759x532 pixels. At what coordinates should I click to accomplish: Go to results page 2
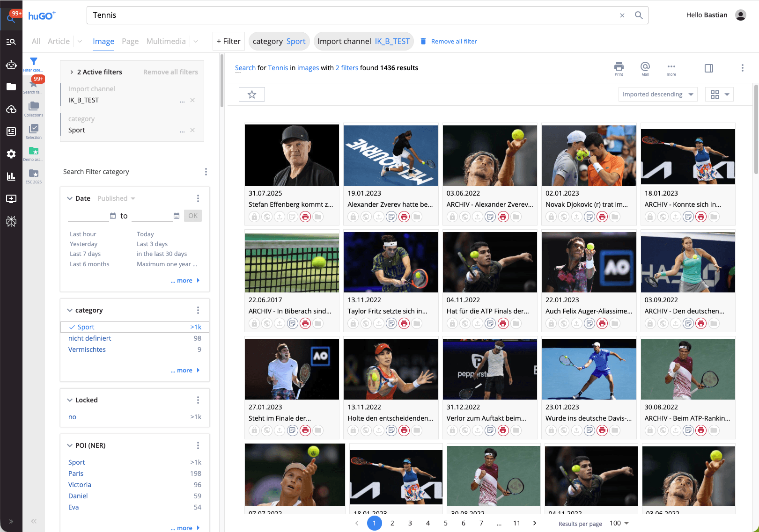[392, 523]
